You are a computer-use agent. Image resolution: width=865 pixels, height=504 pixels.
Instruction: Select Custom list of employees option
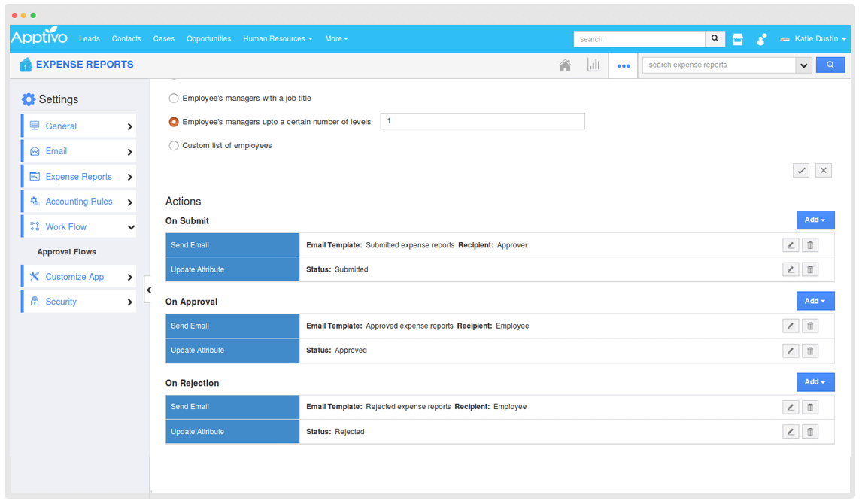174,146
